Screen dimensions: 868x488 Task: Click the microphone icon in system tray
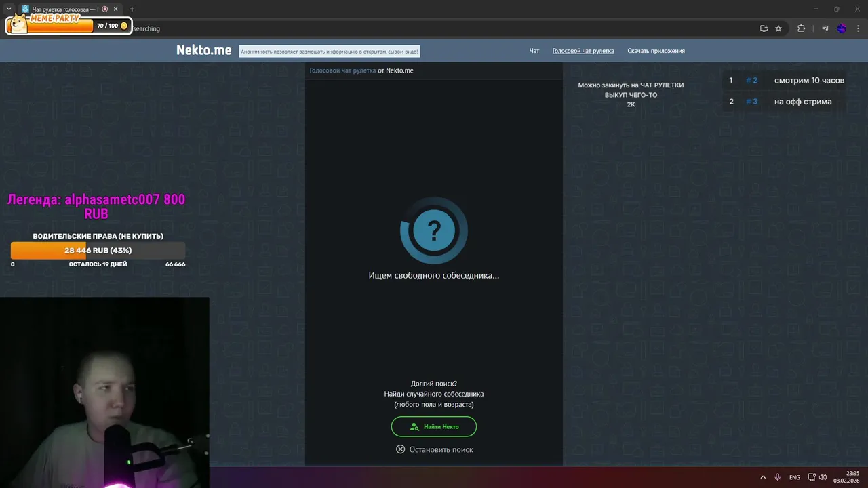point(778,477)
